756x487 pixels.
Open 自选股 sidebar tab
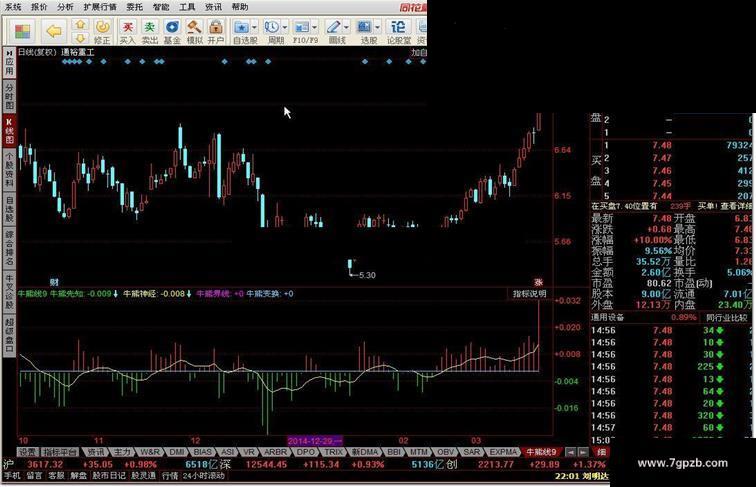click(9, 210)
